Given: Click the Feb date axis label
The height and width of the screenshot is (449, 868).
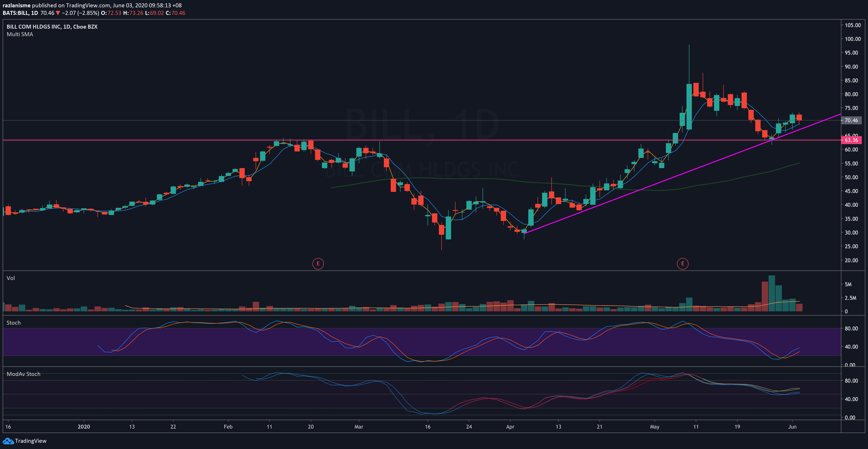Looking at the screenshot, I should (228, 427).
